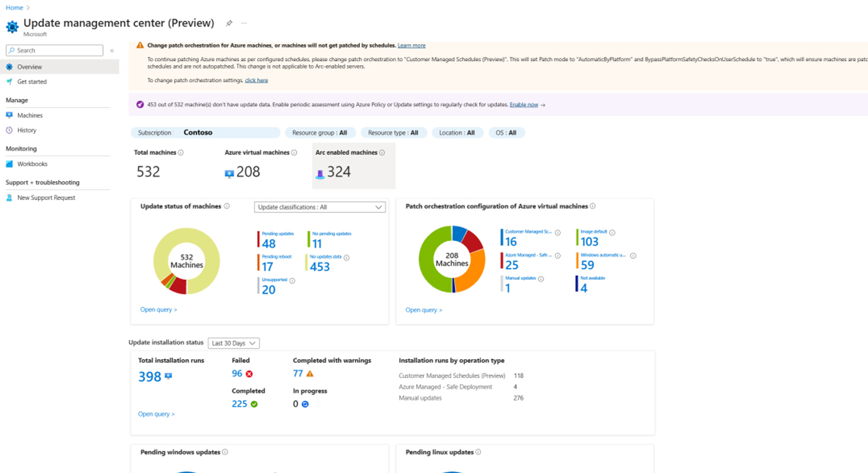Screen dimensions: 868x473
Task: Click the purple icon in the periodic assessment banner
Action: coord(140,105)
